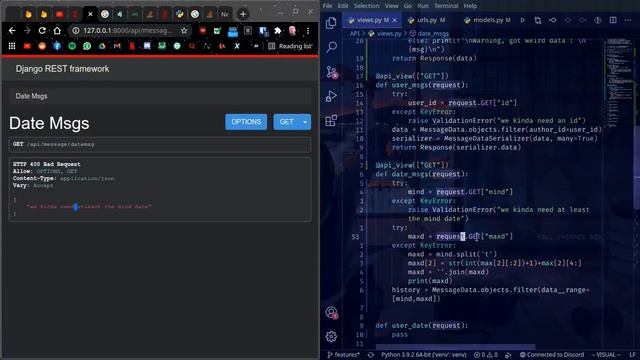This screenshot has width=640, height=360.
Task: Bookmark this page with star icon
Action: coord(184,31)
